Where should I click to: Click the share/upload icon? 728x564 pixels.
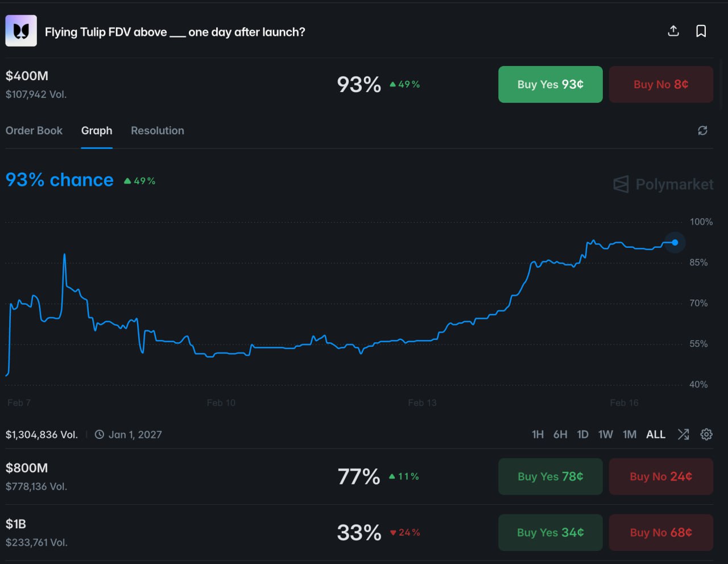coord(673,31)
